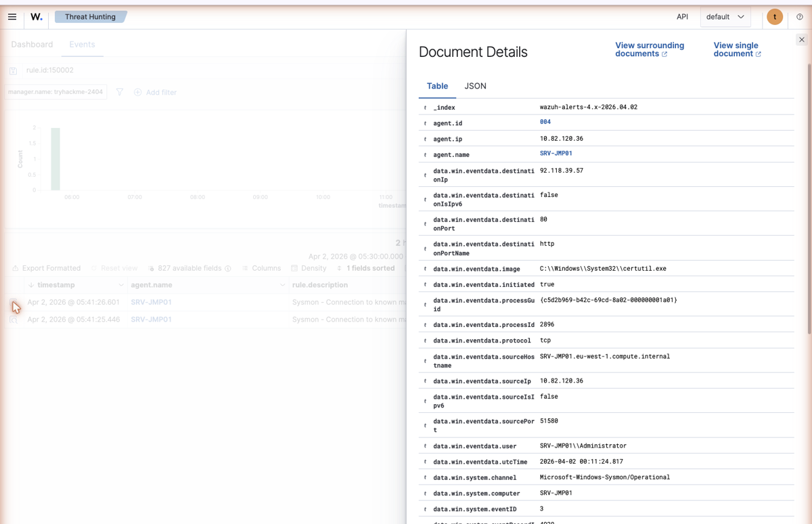
Task: Open user avatar menu 't'
Action: coord(775,17)
